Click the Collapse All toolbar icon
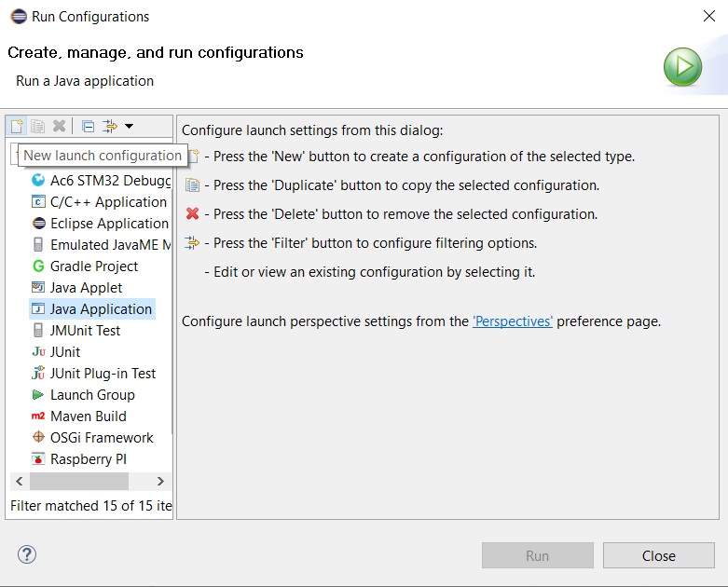Viewport: 728px width, 587px height. pos(88,126)
